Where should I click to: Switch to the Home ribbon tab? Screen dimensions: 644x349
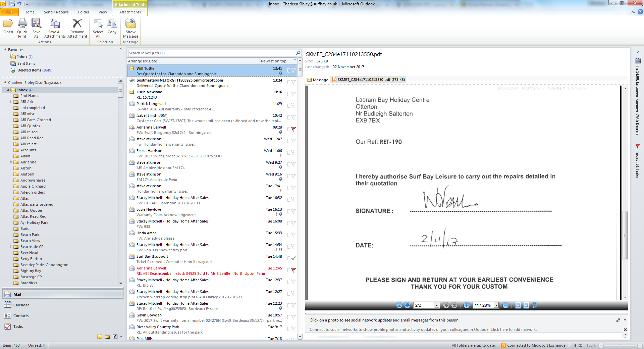(x=30, y=12)
